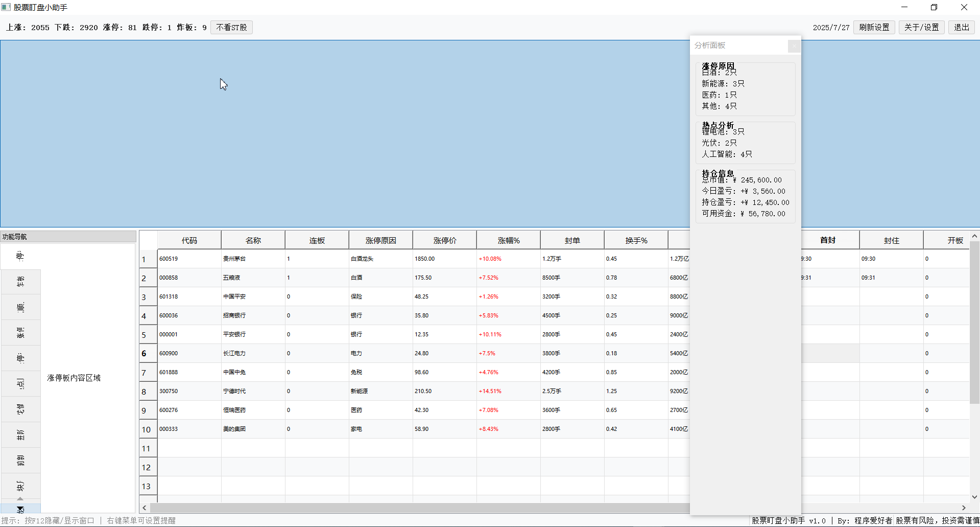
Task: Select empty row header 13
Action: pos(148,486)
